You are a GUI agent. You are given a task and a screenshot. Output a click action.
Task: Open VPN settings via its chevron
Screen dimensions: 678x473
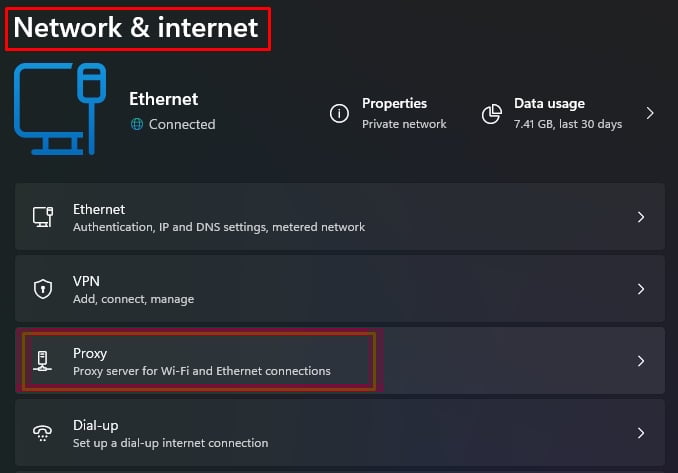click(641, 289)
